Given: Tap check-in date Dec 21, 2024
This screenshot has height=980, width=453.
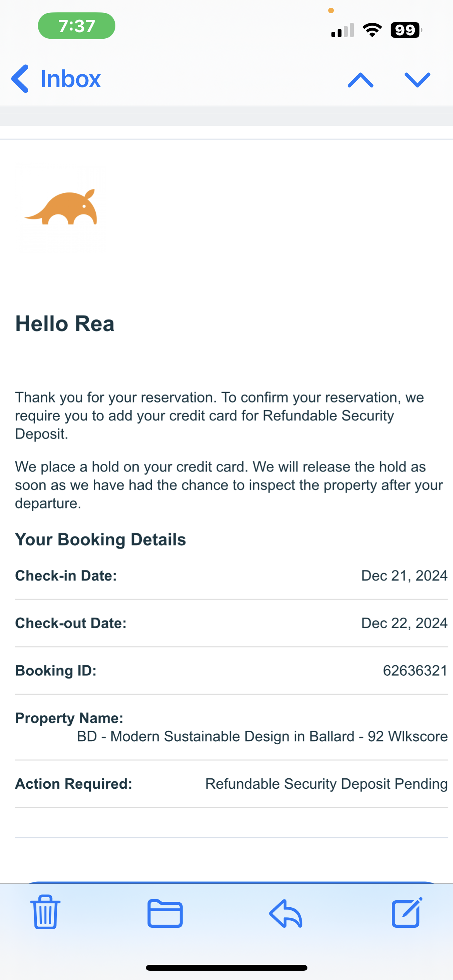Looking at the screenshot, I should [404, 576].
